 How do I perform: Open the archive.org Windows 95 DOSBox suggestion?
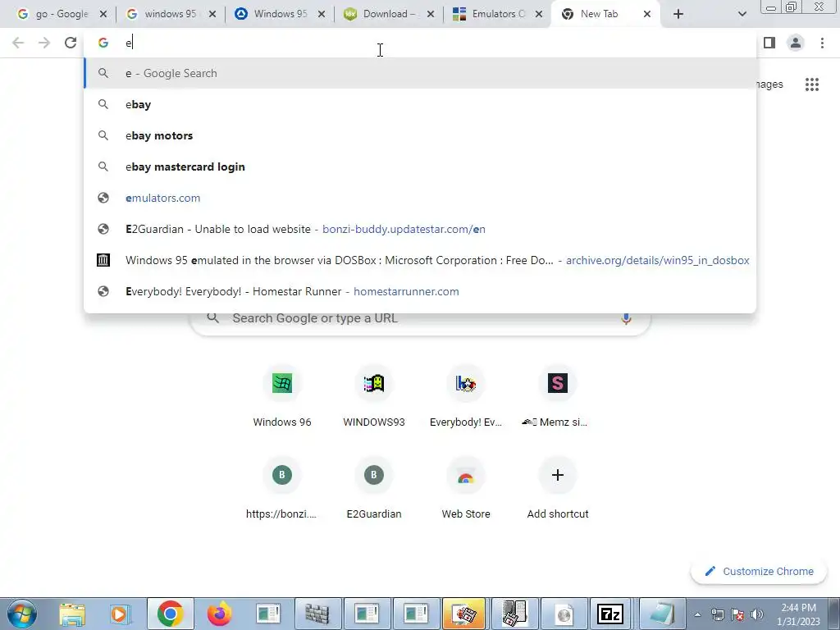(x=420, y=260)
